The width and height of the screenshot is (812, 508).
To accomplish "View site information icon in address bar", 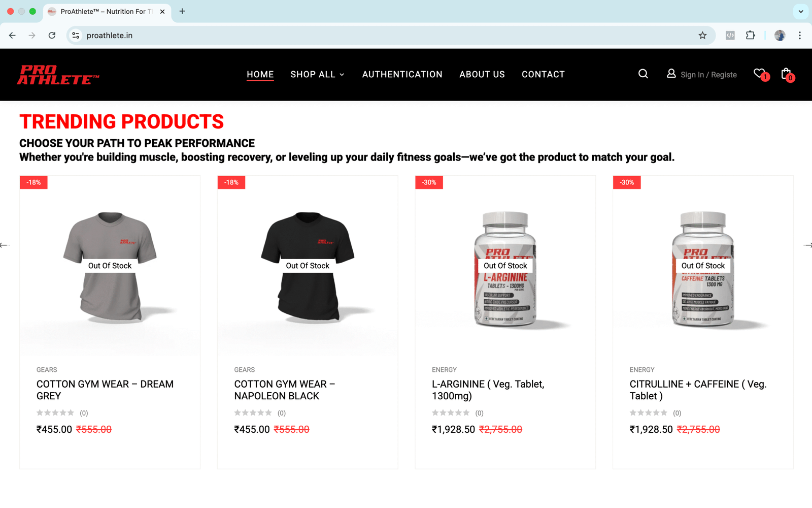I will coord(76,36).
